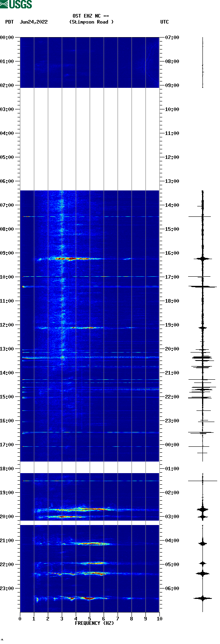Screen dimensions: 220x644
Task: Click the 06:00 PDT time label
Action: click(x=7, y=181)
